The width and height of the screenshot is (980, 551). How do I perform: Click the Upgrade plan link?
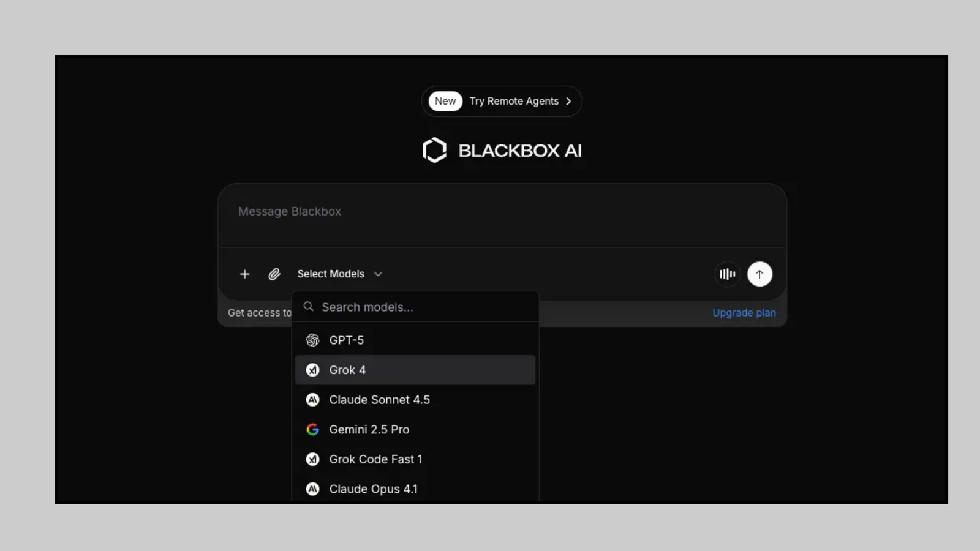tap(744, 312)
